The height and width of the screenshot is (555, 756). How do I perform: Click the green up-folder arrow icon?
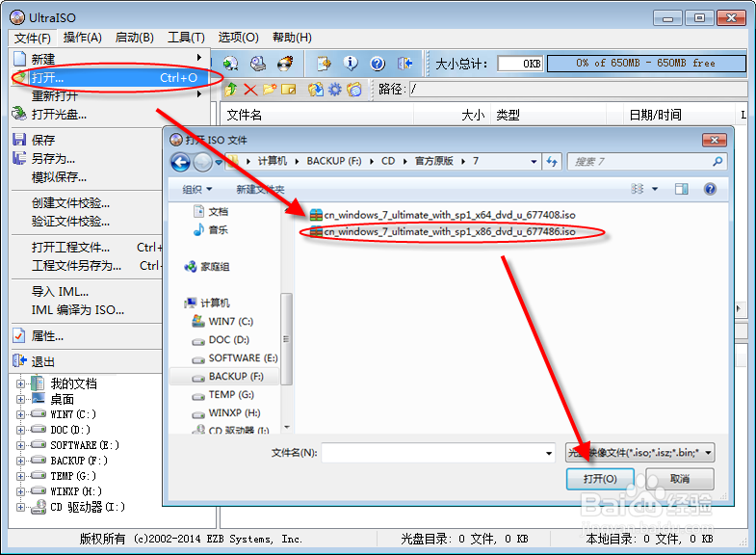click(231, 90)
